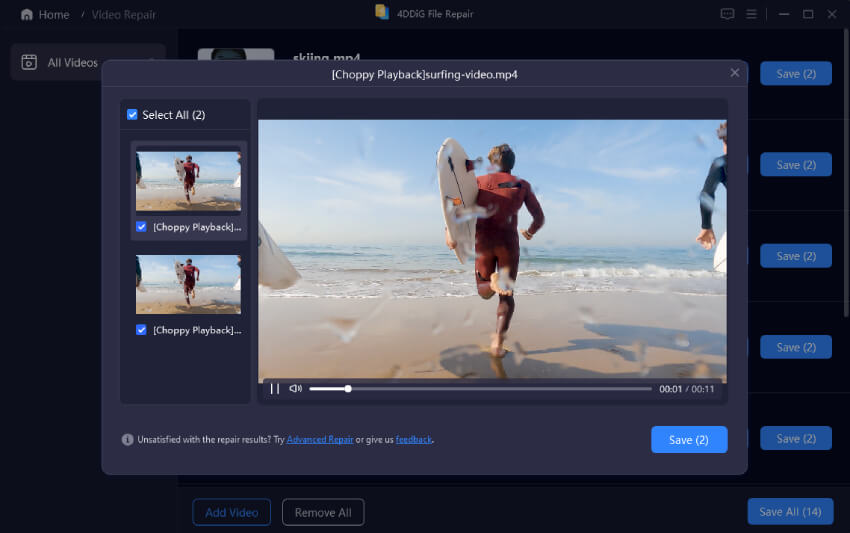Toggle the second Choppy Playback video checkbox
Viewport: 850px width, 533px height.
click(141, 330)
